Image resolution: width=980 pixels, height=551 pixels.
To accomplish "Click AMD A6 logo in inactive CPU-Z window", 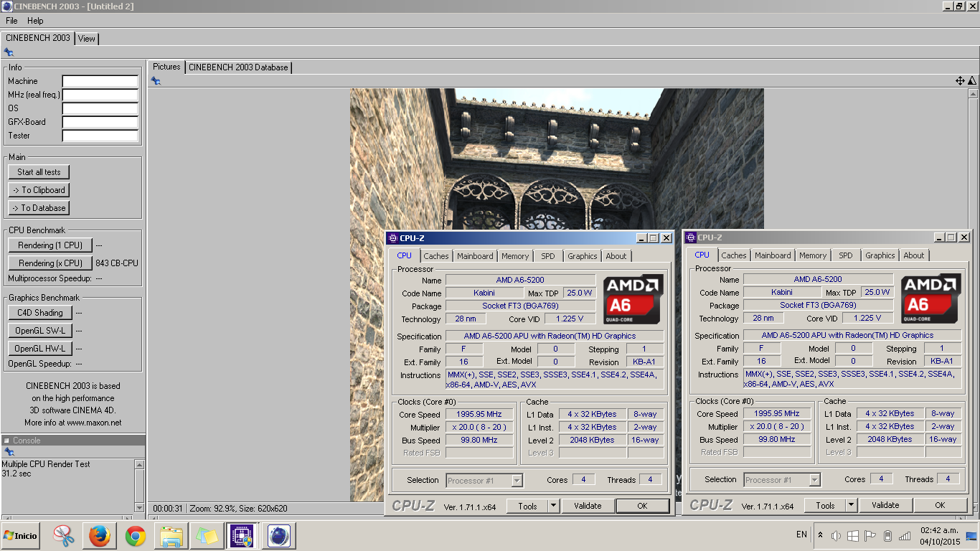I will coord(930,299).
